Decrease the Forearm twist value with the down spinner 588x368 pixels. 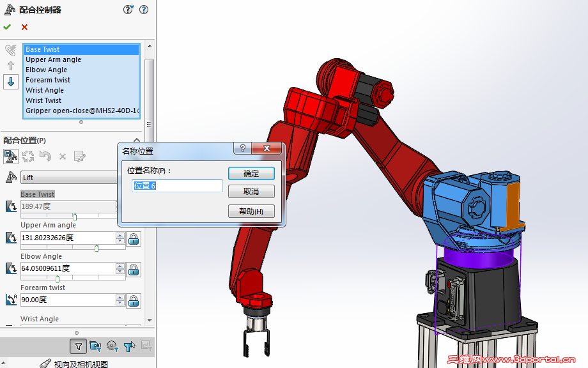pyautogui.click(x=120, y=302)
